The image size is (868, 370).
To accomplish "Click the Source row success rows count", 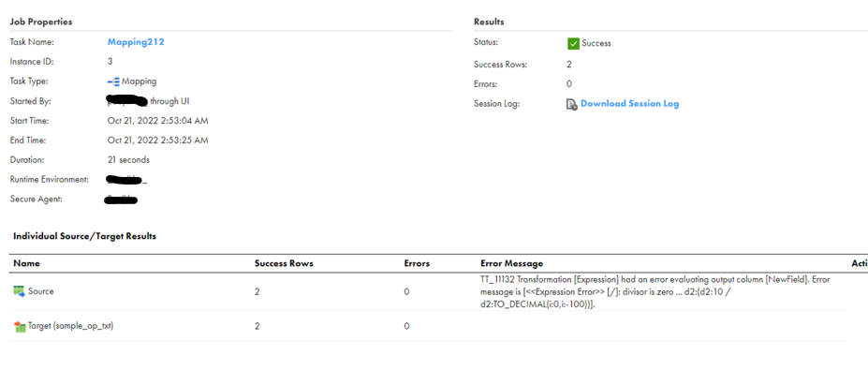I will click(257, 291).
